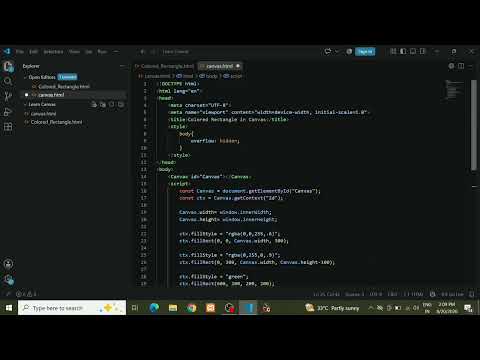Open editor more actions ellipsis
480x360 pixels.
click(x=470, y=66)
